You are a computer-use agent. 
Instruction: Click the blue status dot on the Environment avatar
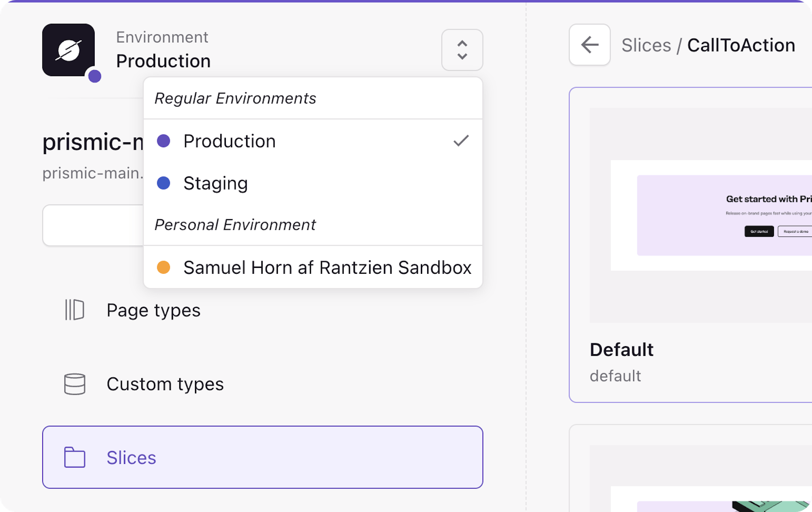tap(95, 77)
